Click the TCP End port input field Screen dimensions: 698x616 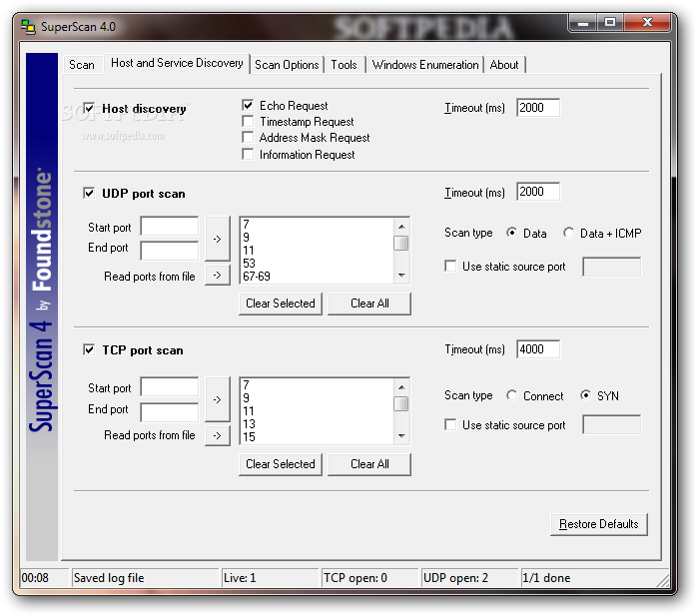click(169, 412)
